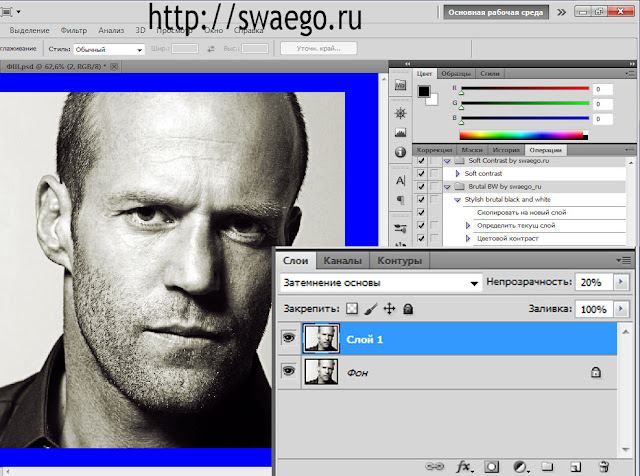Open the Заливка slider arrow
Image resolution: width=640 pixels, height=476 pixels.
[x=621, y=309]
